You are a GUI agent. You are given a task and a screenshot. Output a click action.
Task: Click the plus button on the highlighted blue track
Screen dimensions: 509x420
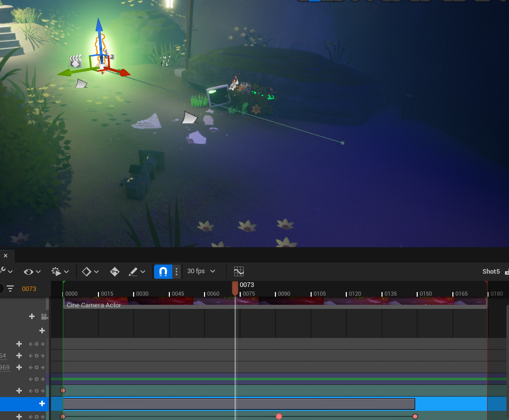[42, 404]
